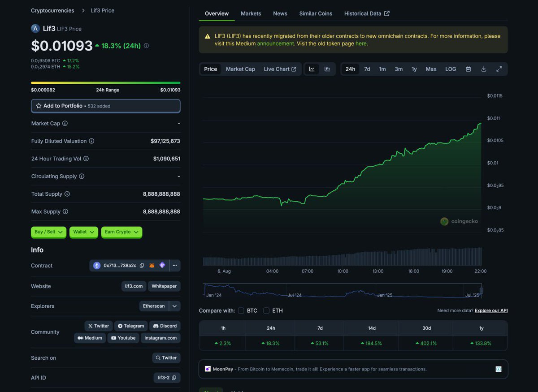Click the info icon beside 18.3% (24h)

pyautogui.click(x=146, y=46)
